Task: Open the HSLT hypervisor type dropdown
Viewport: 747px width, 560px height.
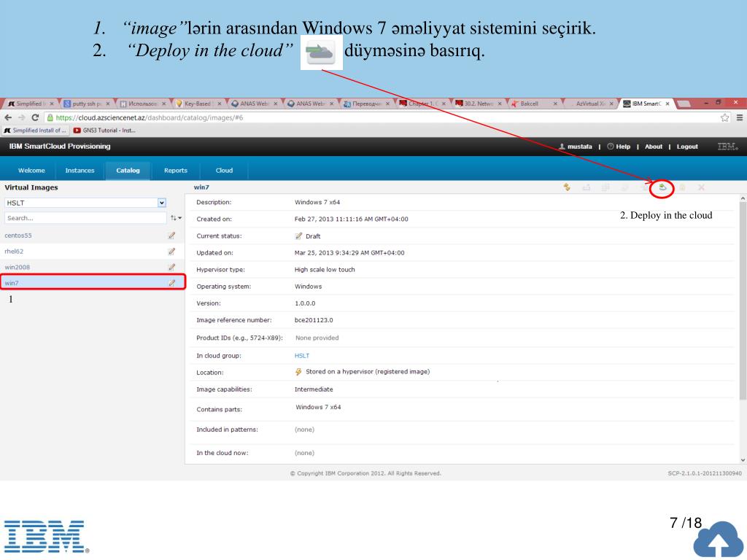Action: click(x=162, y=203)
